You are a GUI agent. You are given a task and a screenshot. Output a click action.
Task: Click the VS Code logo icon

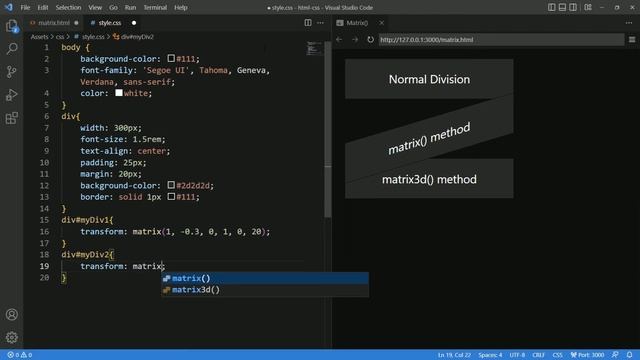9,7
